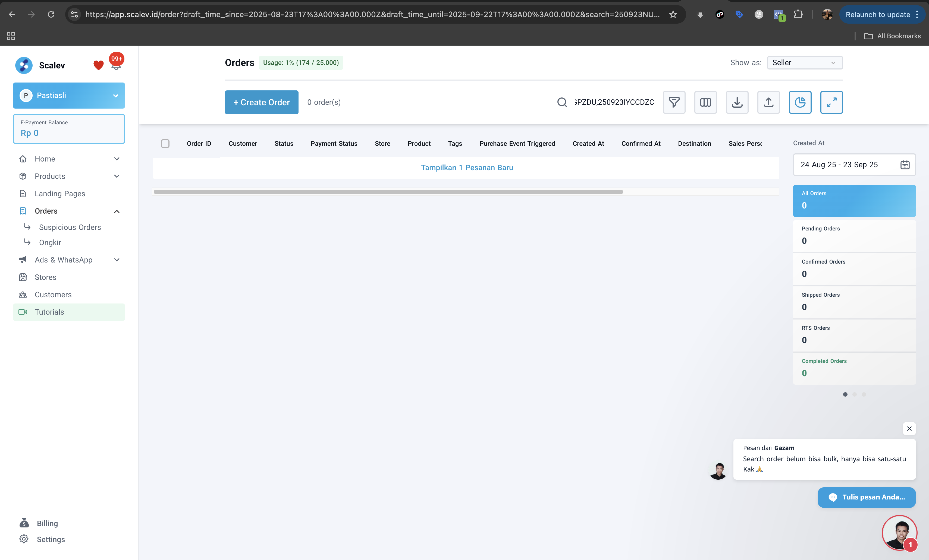
Task: Open the Pastiasli business dropdown
Action: click(69, 95)
